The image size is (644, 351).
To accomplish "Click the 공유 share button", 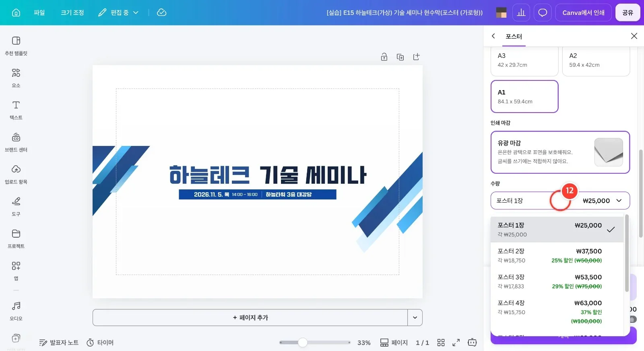I will (627, 12).
